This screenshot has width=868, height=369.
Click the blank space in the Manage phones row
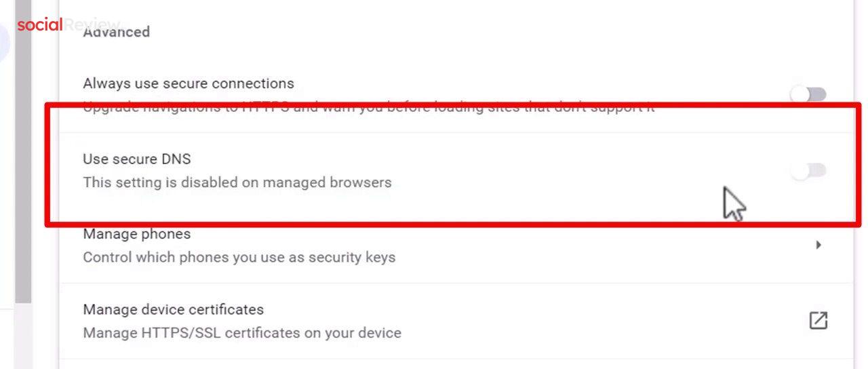(x=576, y=246)
